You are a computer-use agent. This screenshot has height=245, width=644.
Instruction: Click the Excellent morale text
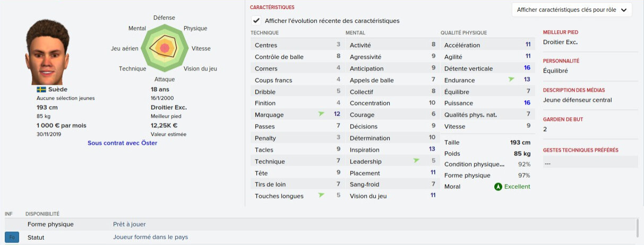tap(517, 187)
